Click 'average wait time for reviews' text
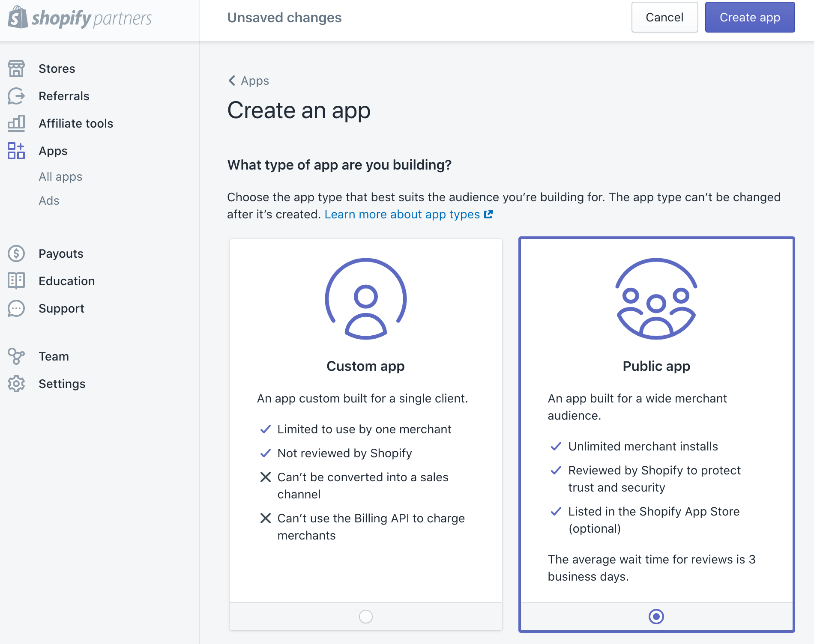Image resolution: width=814 pixels, height=644 pixels. point(652,568)
